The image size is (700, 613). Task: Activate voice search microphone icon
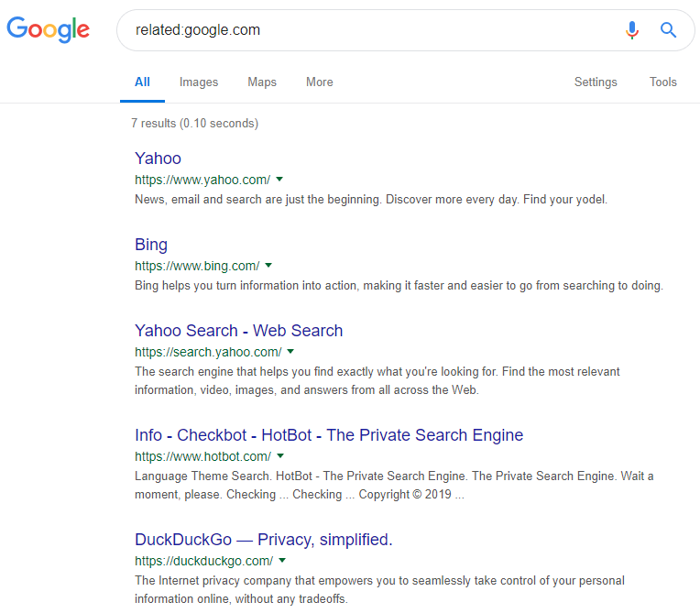[x=631, y=30]
